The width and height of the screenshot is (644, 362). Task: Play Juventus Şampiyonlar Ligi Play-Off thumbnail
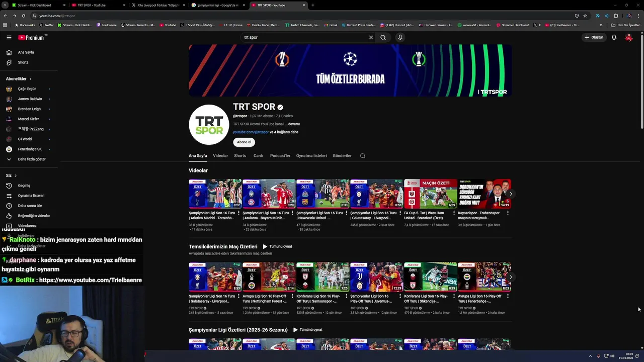click(376, 277)
